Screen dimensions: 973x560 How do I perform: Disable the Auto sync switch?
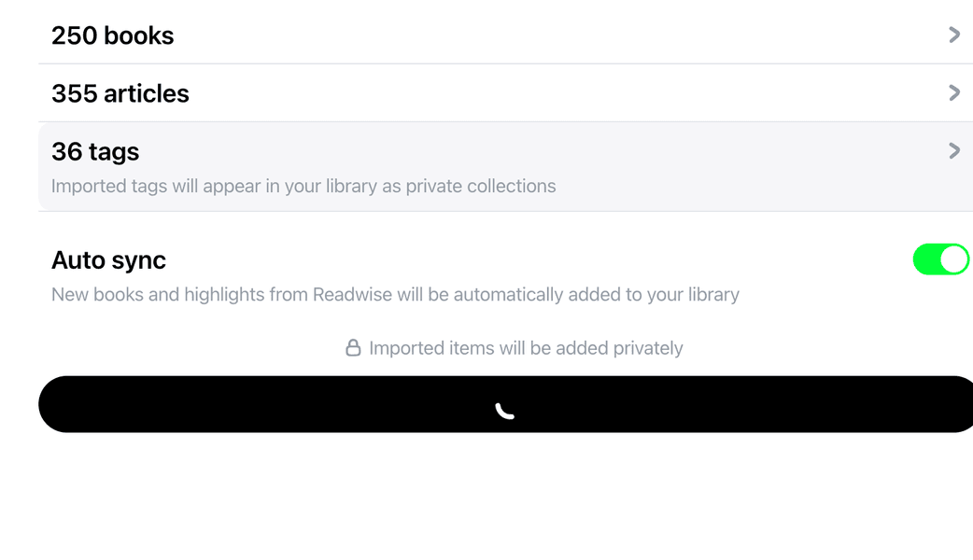pos(940,259)
